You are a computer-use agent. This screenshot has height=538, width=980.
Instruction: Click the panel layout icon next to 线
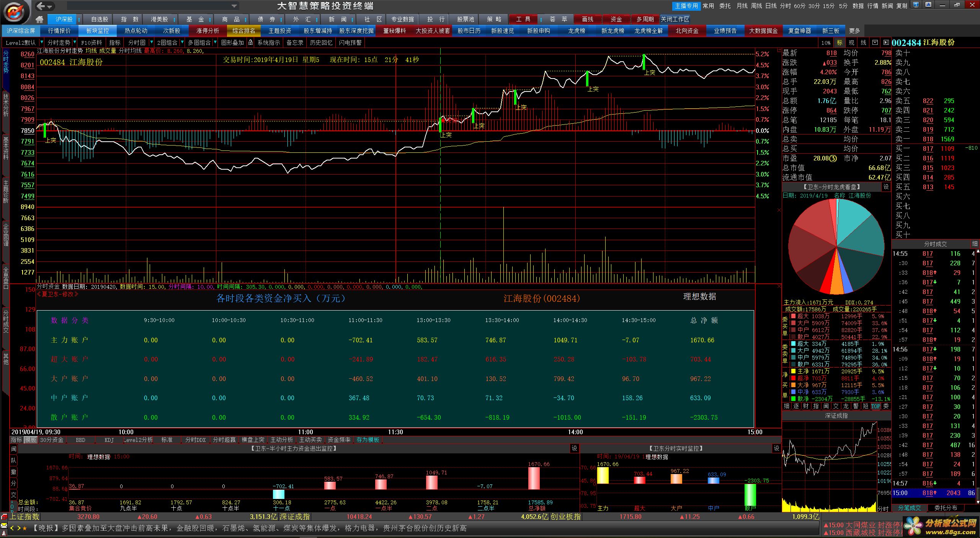pos(875,43)
